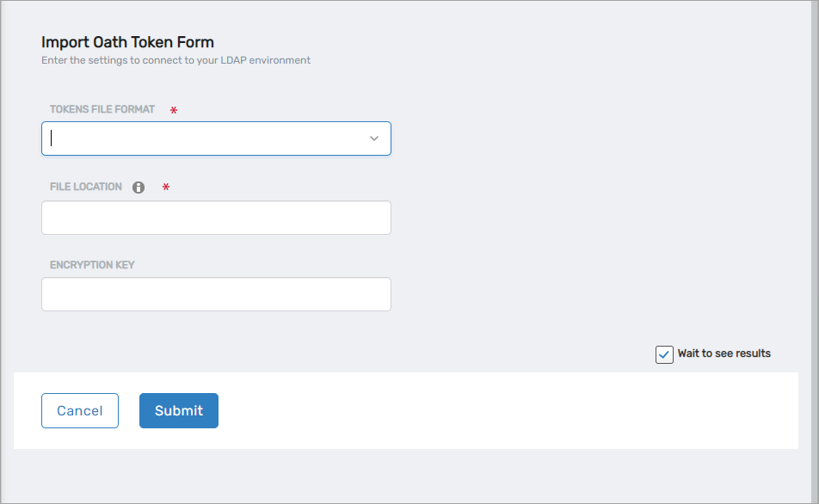Image resolution: width=819 pixels, height=504 pixels.
Task: Click the FILE LOCATION field label
Action: (86, 187)
